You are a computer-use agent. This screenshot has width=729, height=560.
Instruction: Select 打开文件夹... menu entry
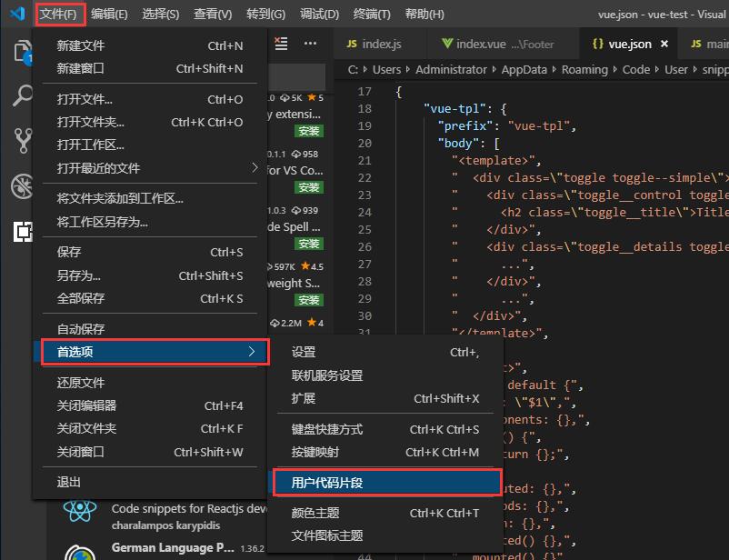tap(150, 122)
